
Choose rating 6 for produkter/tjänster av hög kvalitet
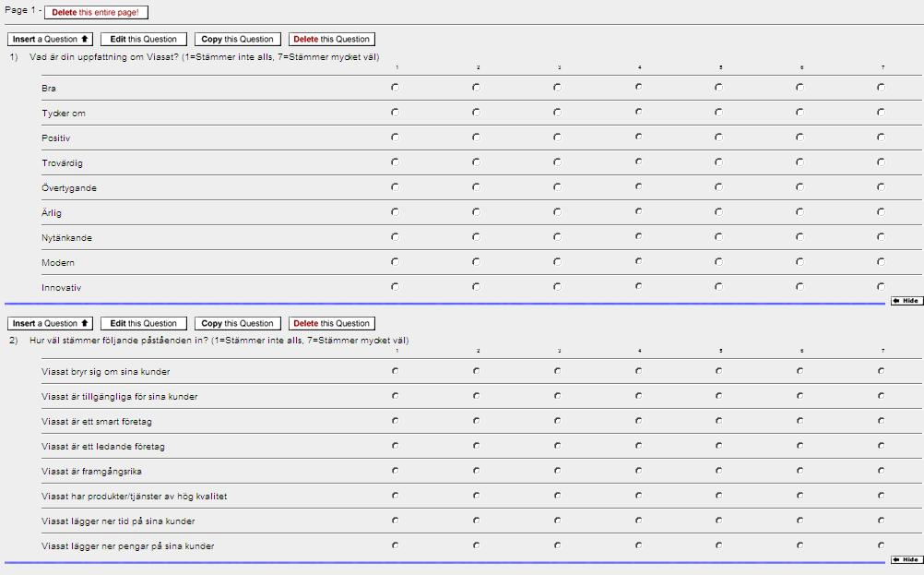click(800, 496)
